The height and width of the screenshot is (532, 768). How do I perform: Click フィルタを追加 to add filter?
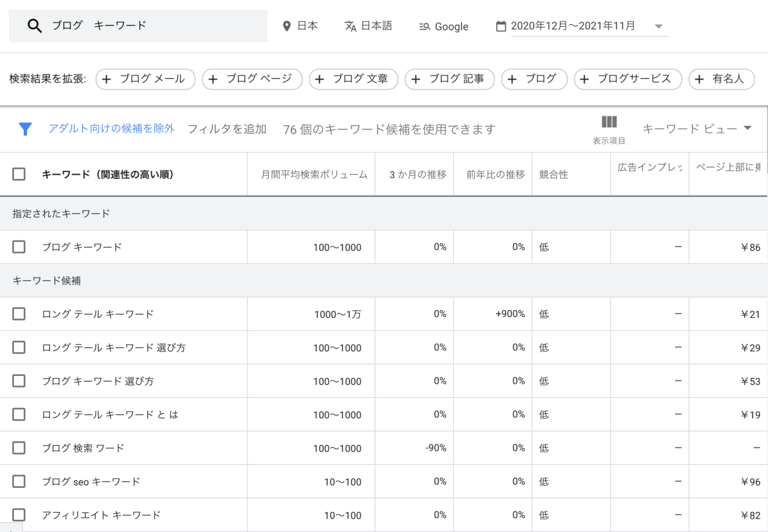point(227,129)
